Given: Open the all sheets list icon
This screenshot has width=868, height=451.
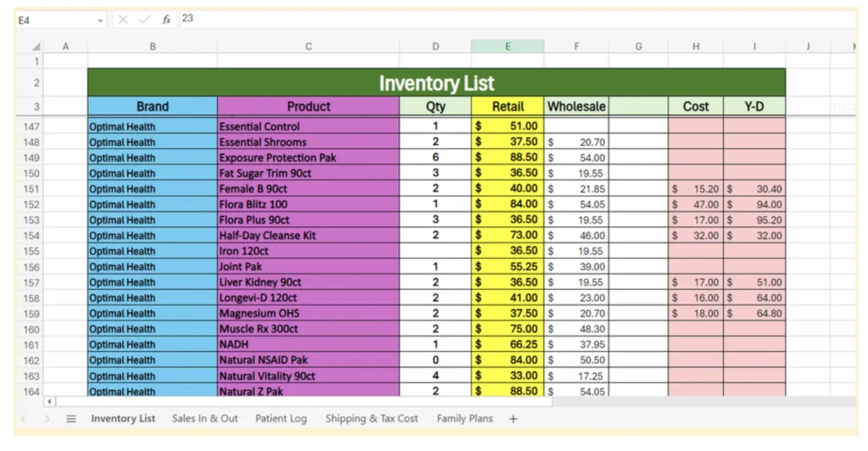Looking at the screenshot, I should click(71, 419).
